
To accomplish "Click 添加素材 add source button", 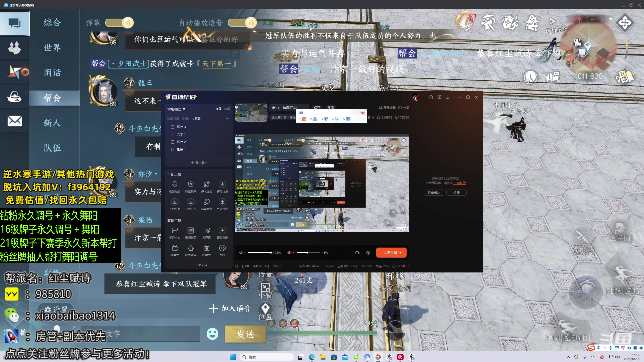I will pyautogui.click(x=199, y=163).
